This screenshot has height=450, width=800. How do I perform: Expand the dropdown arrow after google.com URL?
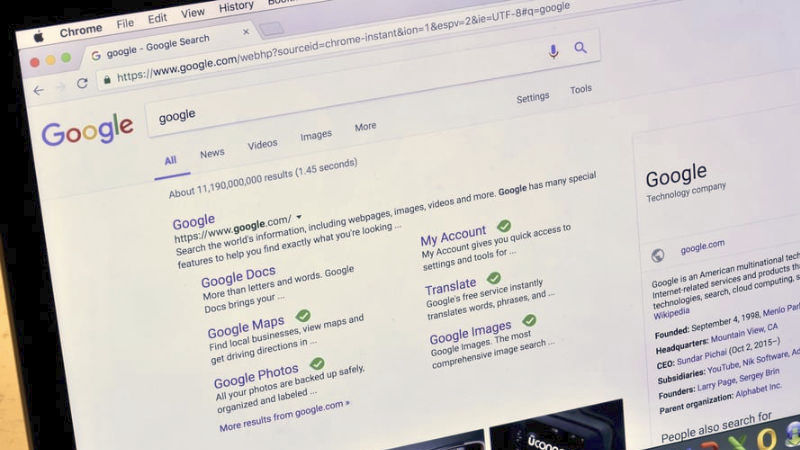[299, 217]
